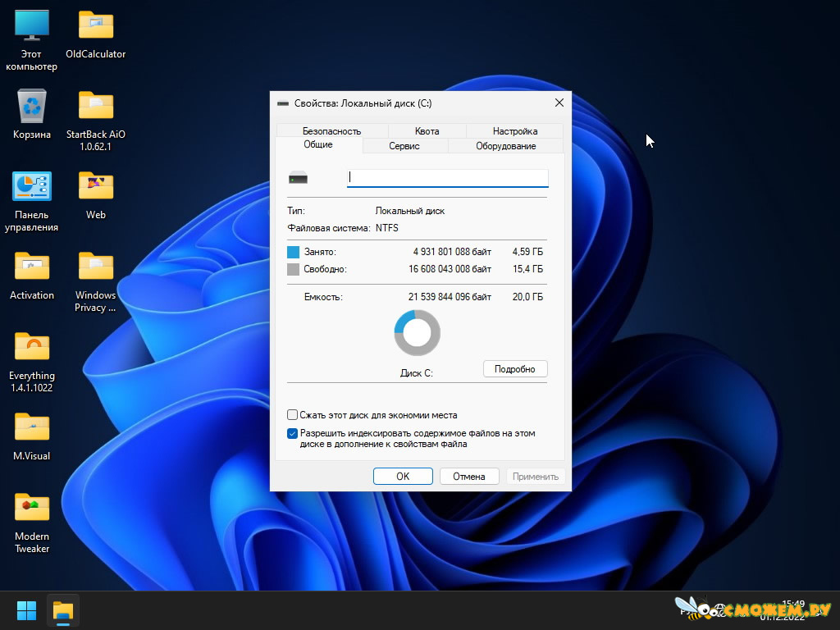Select the OldCalculator folder icon
The width and height of the screenshot is (840, 630).
95,34
